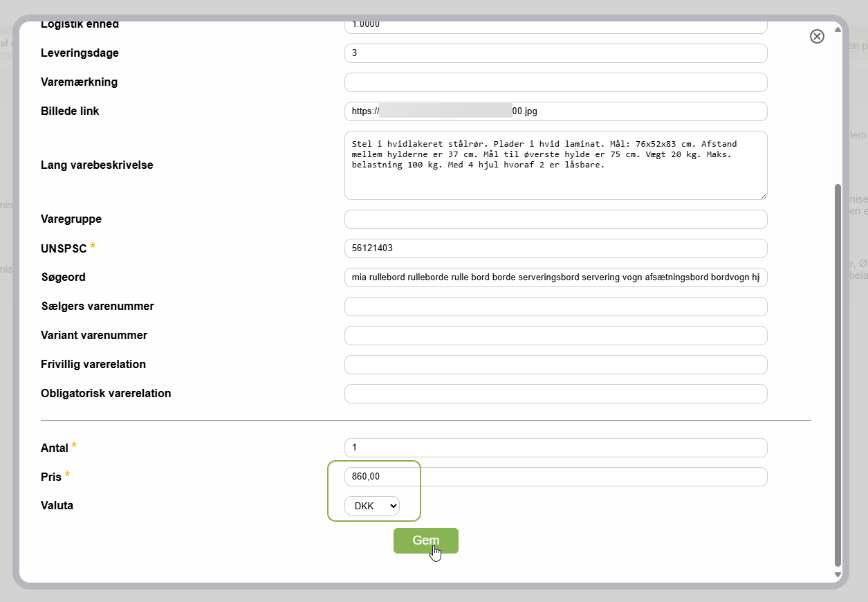Click the 'Pris' label text
The height and width of the screenshot is (602, 868).
coord(51,477)
